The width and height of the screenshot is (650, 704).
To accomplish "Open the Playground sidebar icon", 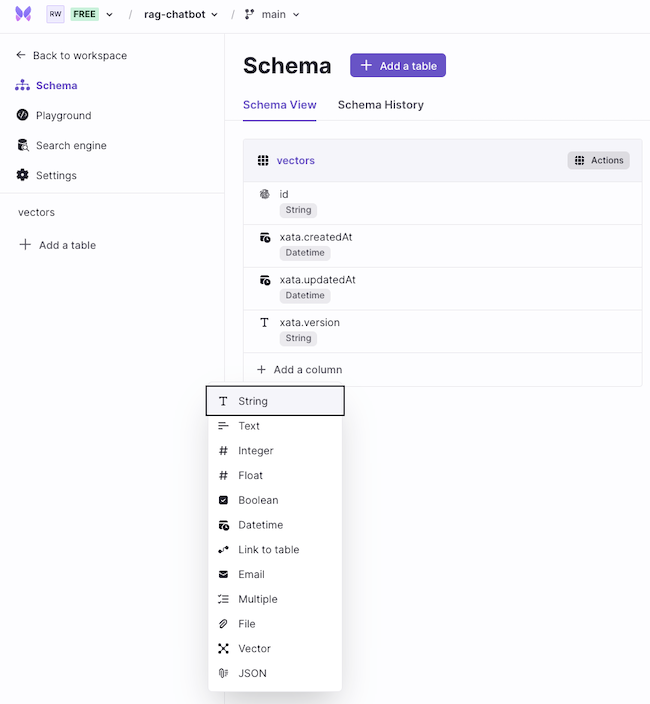I will (22, 115).
